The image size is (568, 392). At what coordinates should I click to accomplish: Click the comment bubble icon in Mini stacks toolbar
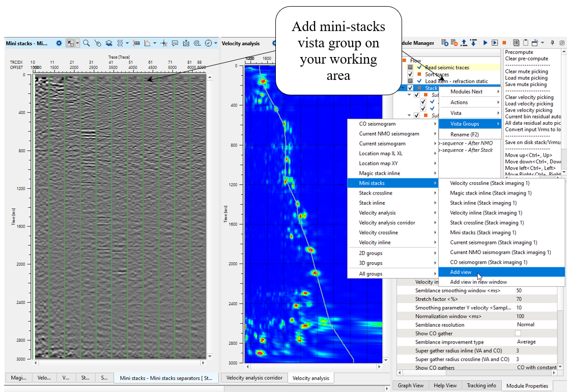click(175, 43)
